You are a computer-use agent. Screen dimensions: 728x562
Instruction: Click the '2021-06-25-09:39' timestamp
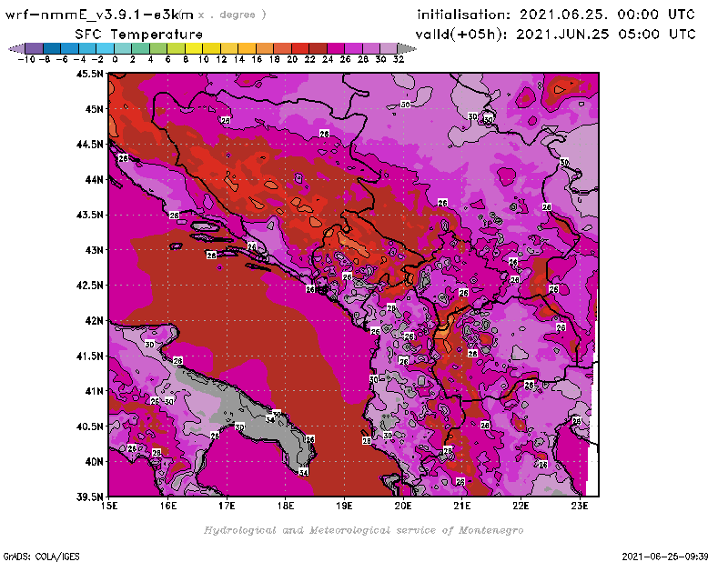(665, 557)
